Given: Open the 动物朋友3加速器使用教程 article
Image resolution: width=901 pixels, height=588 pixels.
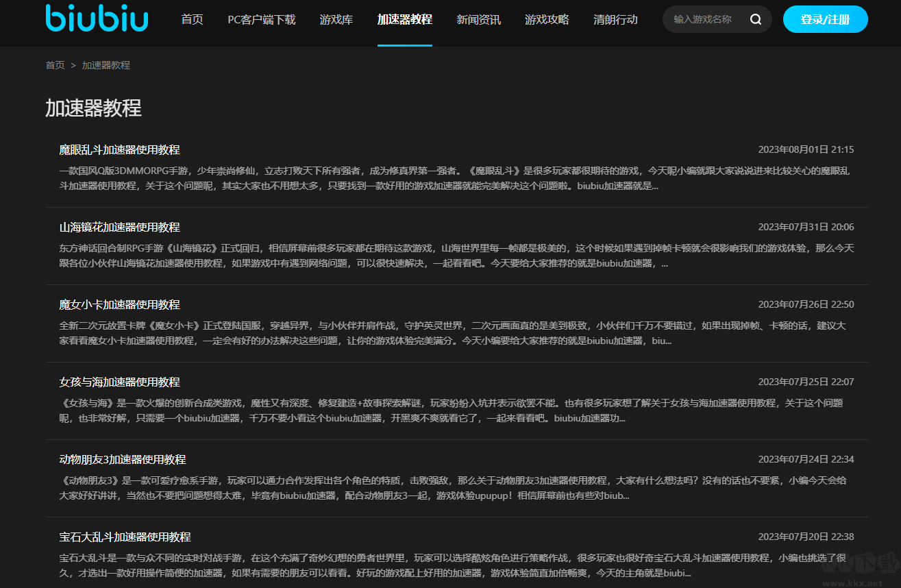Looking at the screenshot, I should [x=123, y=459].
